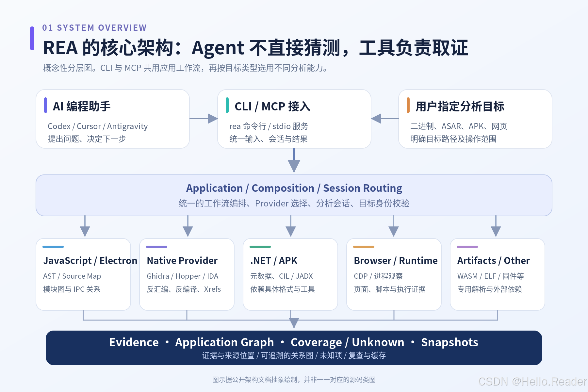Viewport: 588px width, 392px height.
Task: Click the blue accent bar above JavaScript / Electron
Action: tap(53, 247)
